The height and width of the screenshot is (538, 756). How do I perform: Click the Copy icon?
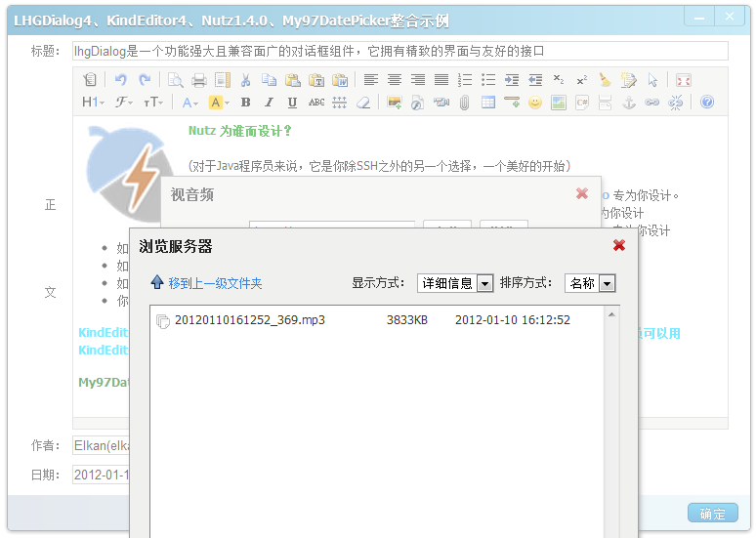269,79
